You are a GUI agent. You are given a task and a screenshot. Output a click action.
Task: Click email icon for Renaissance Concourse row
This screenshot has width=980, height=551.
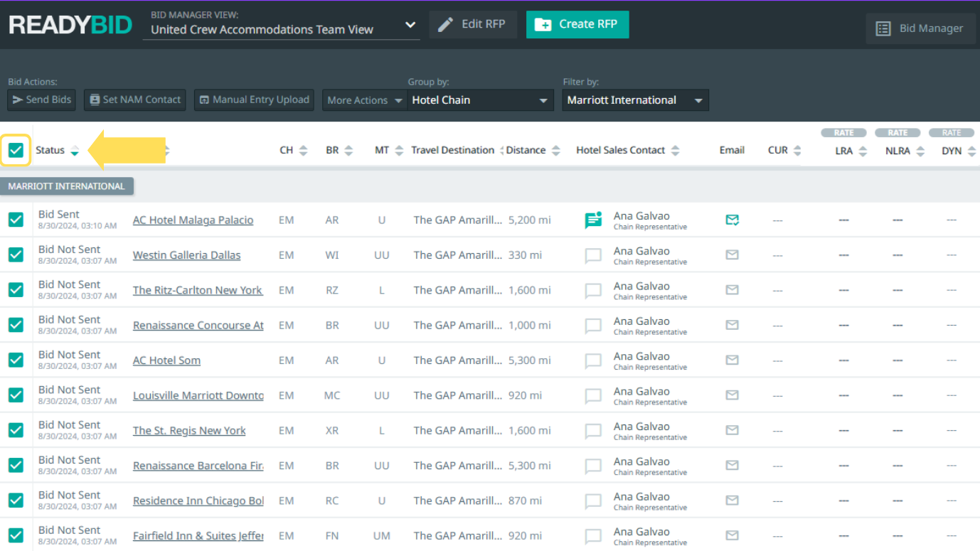click(732, 325)
